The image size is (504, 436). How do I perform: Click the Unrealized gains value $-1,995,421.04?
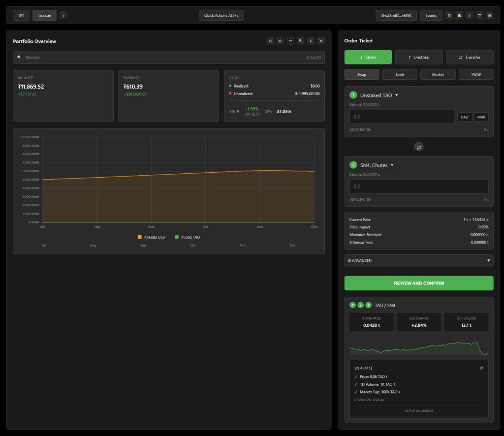(307, 93)
